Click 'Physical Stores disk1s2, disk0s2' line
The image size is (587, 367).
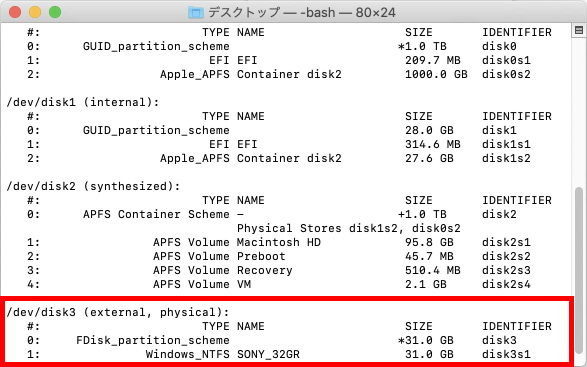click(349, 228)
